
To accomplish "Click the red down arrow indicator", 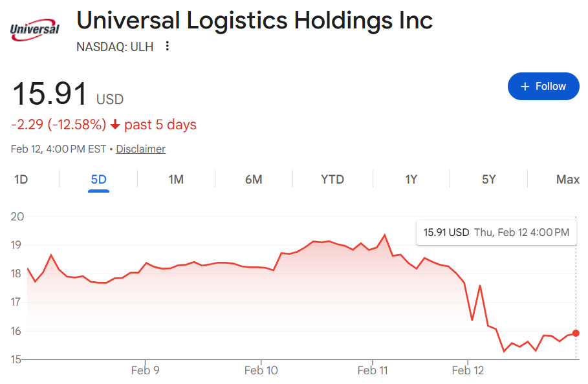I will (115, 125).
